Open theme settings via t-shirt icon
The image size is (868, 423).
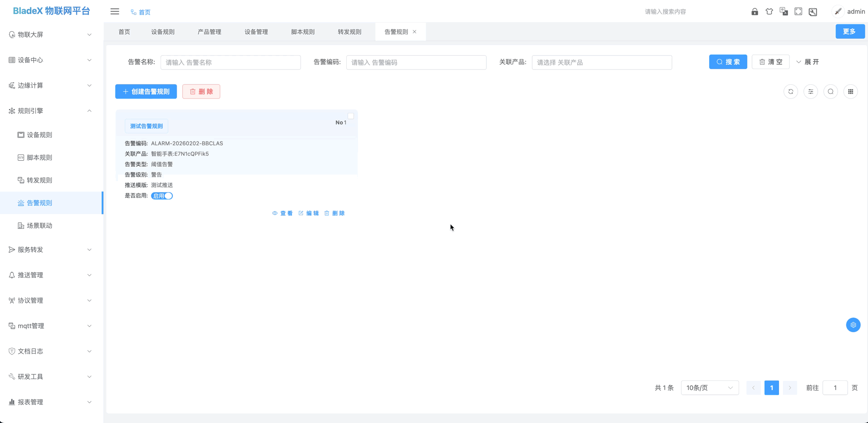769,11
